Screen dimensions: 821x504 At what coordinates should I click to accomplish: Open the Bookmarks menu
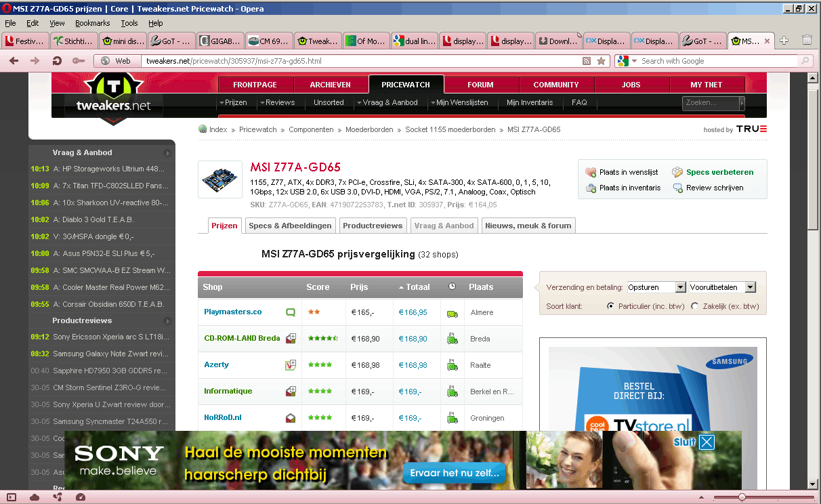tap(93, 23)
